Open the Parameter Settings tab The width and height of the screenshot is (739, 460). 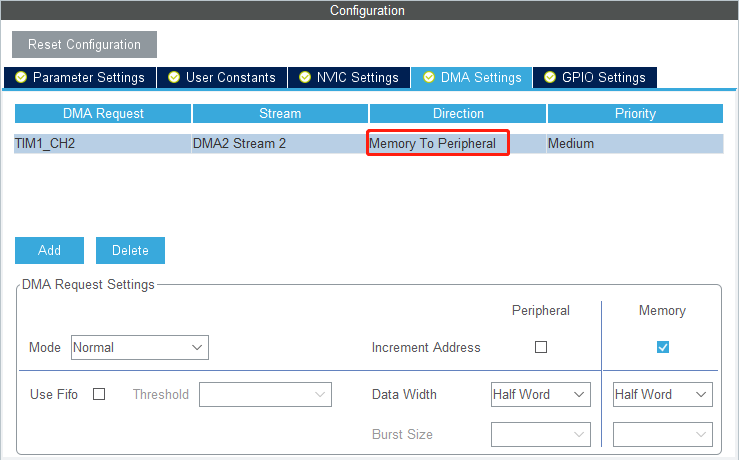(80, 77)
